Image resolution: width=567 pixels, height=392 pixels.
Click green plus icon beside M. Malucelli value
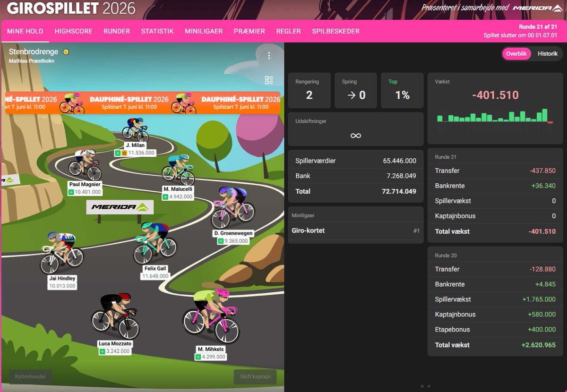(x=165, y=197)
